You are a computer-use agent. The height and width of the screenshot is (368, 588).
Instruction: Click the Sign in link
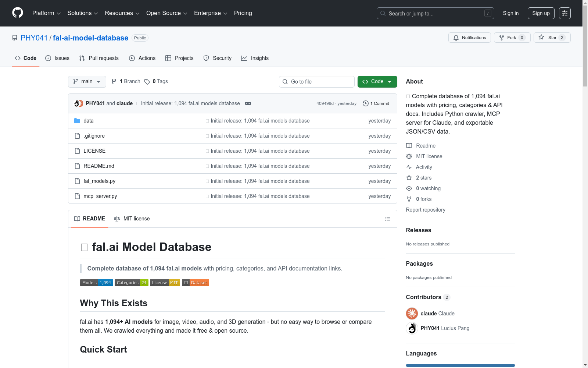pos(511,13)
